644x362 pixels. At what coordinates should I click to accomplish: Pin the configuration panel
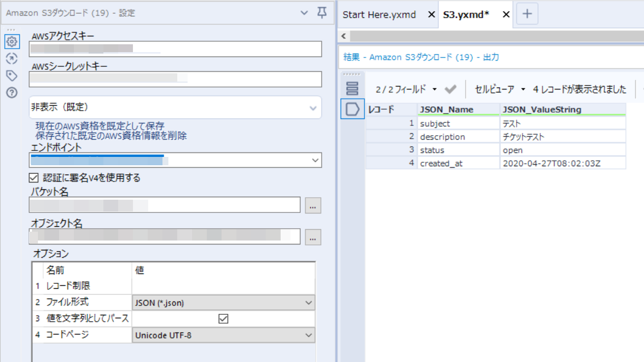tap(322, 13)
